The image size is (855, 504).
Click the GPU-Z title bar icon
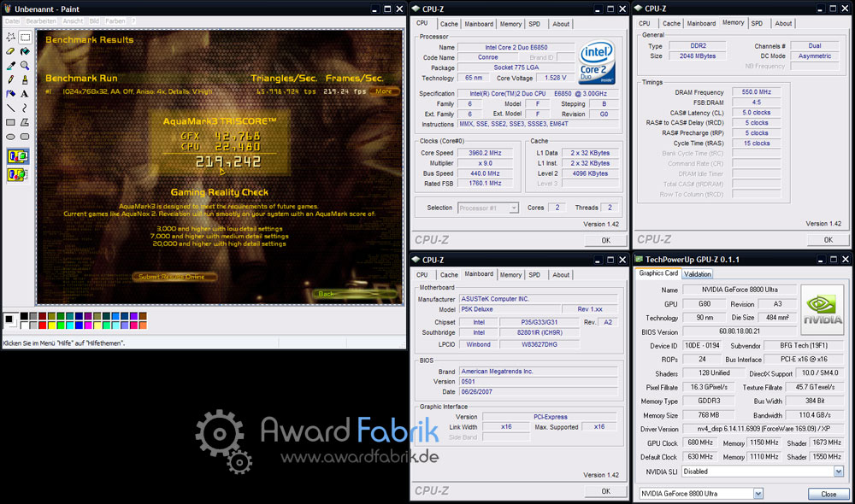click(639, 260)
